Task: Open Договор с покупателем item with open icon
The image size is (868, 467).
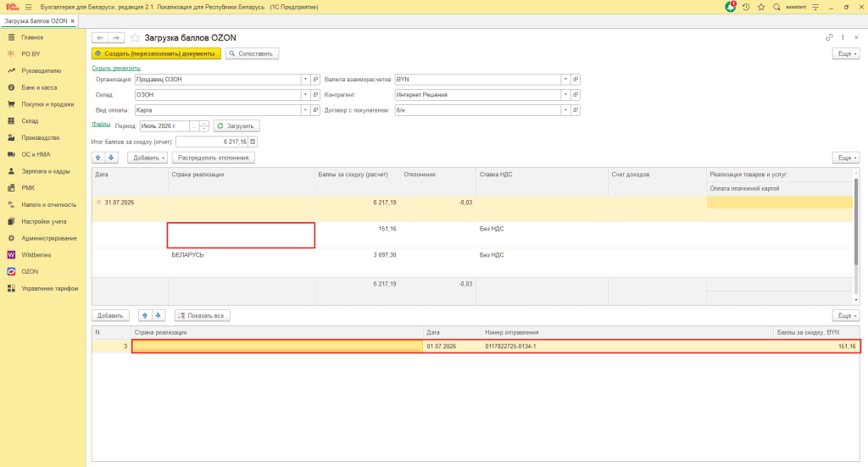Action: click(x=576, y=110)
